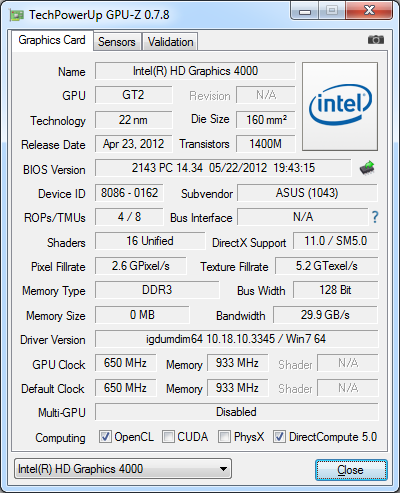Select the Graphics Card tab
The height and width of the screenshot is (493, 400).
[x=52, y=40]
